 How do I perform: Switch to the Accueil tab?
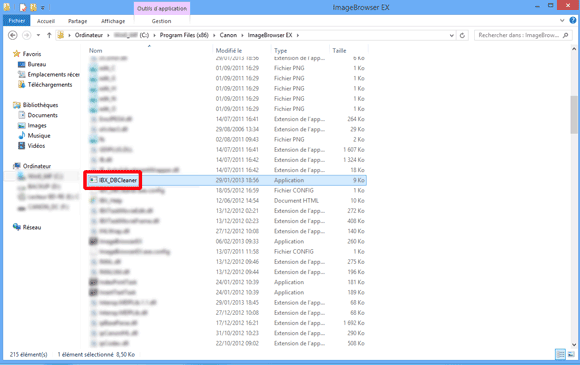coord(46,21)
